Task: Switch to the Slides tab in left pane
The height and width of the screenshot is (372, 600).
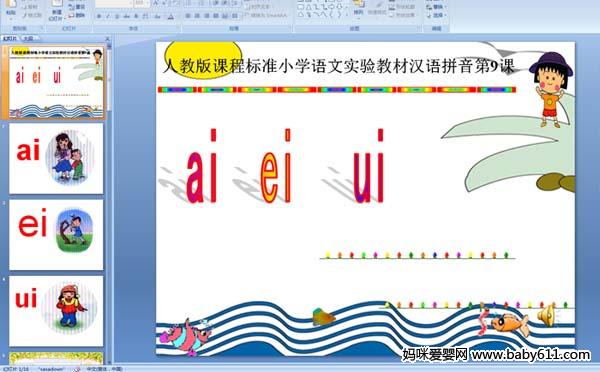Action: (10, 38)
